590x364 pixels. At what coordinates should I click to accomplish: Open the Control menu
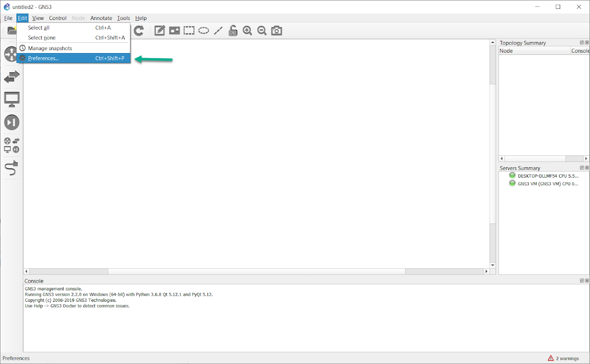click(x=58, y=18)
